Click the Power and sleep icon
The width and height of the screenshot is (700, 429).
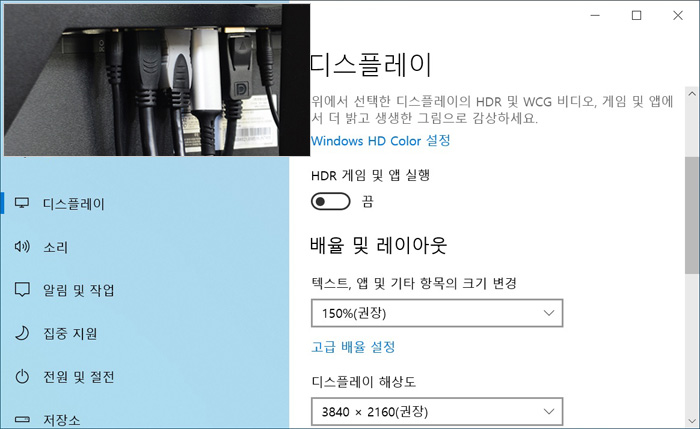[x=22, y=377]
